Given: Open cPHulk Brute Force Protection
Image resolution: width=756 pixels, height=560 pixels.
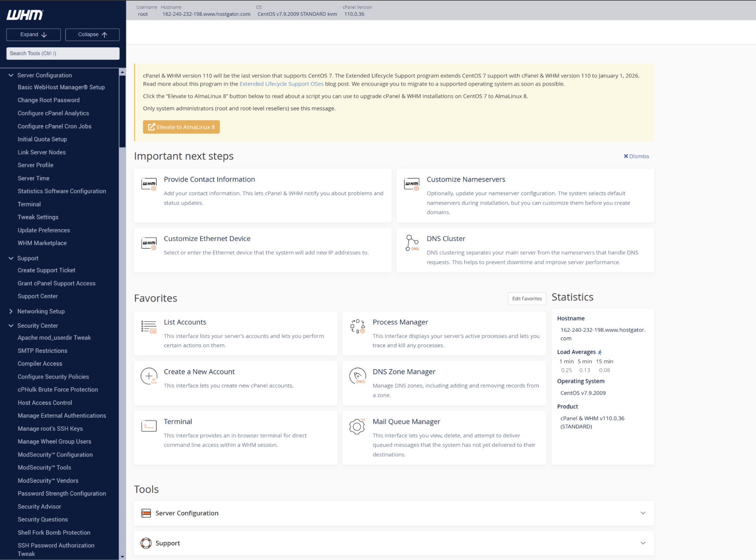Looking at the screenshot, I should [x=58, y=389].
